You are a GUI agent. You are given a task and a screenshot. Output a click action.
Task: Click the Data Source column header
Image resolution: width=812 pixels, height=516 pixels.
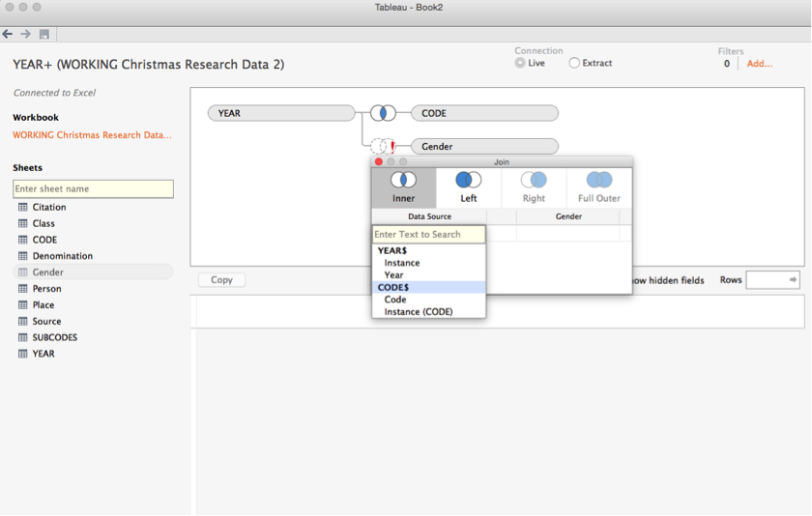tap(429, 216)
